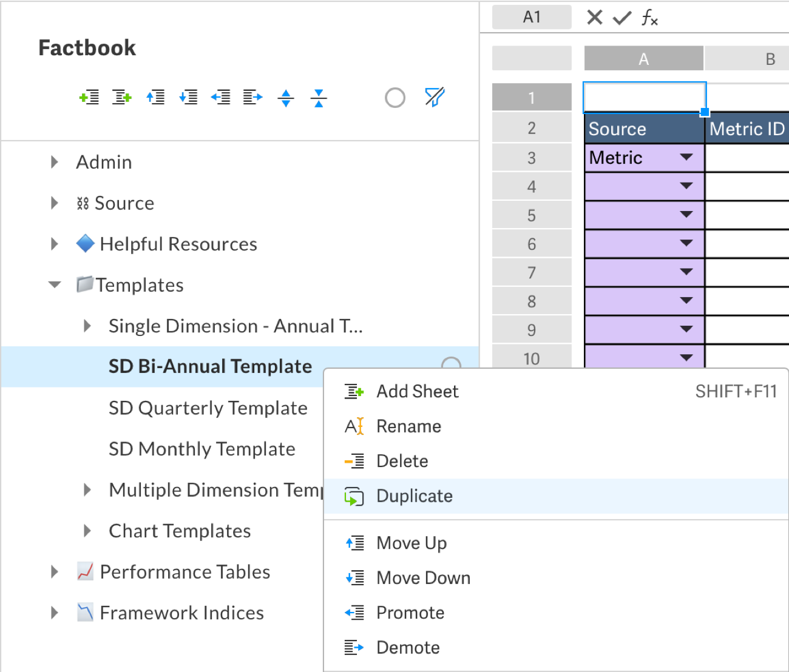Select row 2 header
This screenshot has height=672, width=789.
(532, 128)
